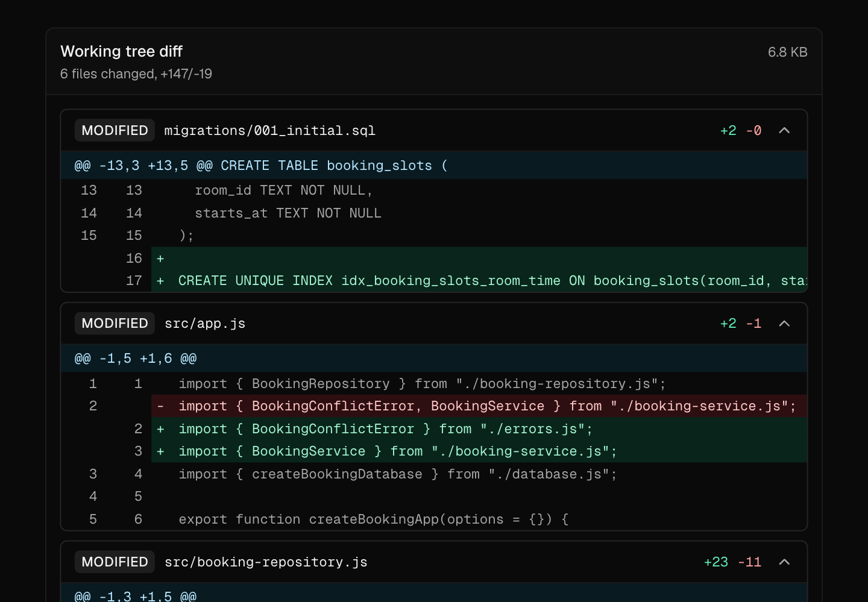
Task: Click the '@@ -1,3 +1,5 @@' hunk header
Action: click(434, 592)
